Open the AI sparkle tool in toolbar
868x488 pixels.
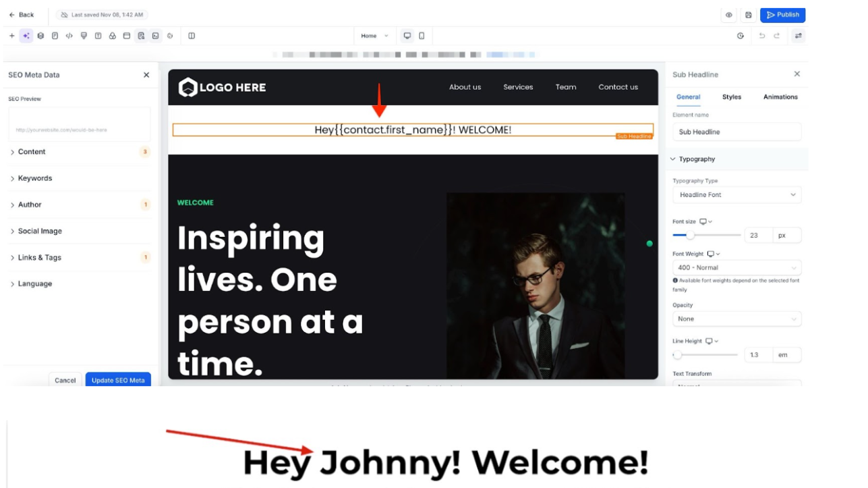click(x=26, y=36)
